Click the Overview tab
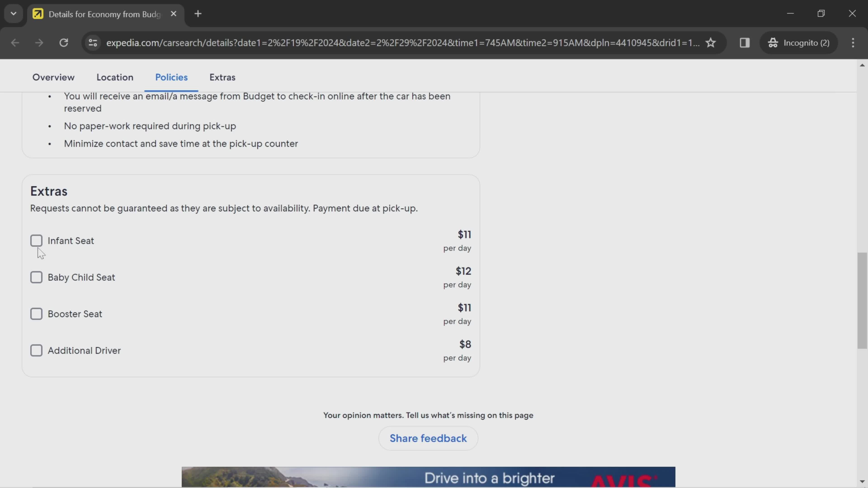This screenshot has height=488, width=868. pyautogui.click(x=53, y=77)
